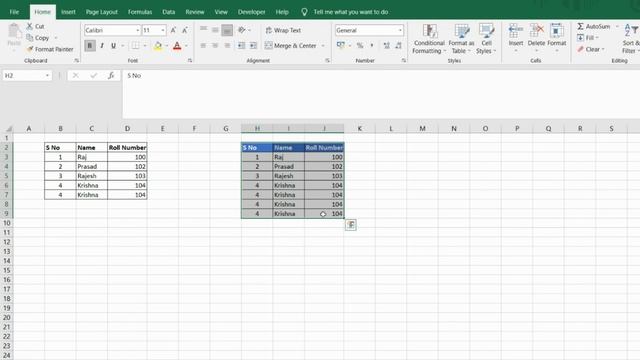The image size is (640, 360).
Task: Click the Orientation text-angle icon
Action: 242,30
